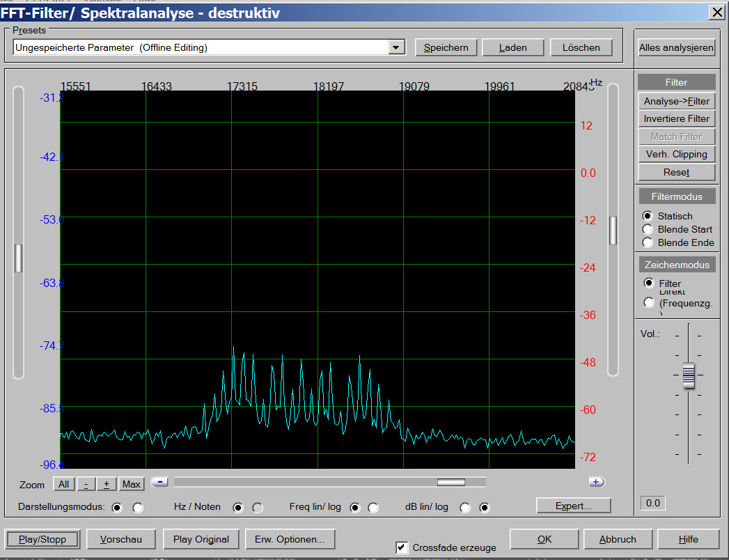Select Blende Start filter mode

[648, 229]
